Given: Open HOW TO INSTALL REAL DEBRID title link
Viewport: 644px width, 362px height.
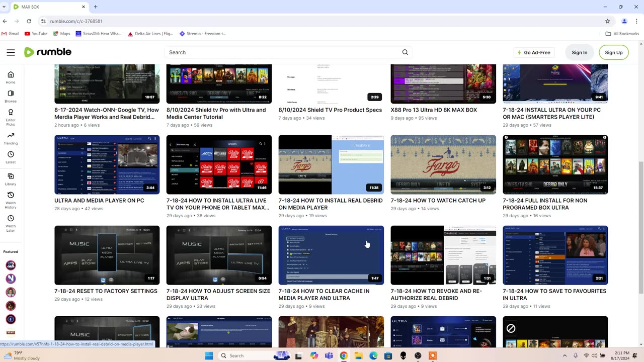Looking at the screenshot, I should pyautogui.click(x=330, y=204).
